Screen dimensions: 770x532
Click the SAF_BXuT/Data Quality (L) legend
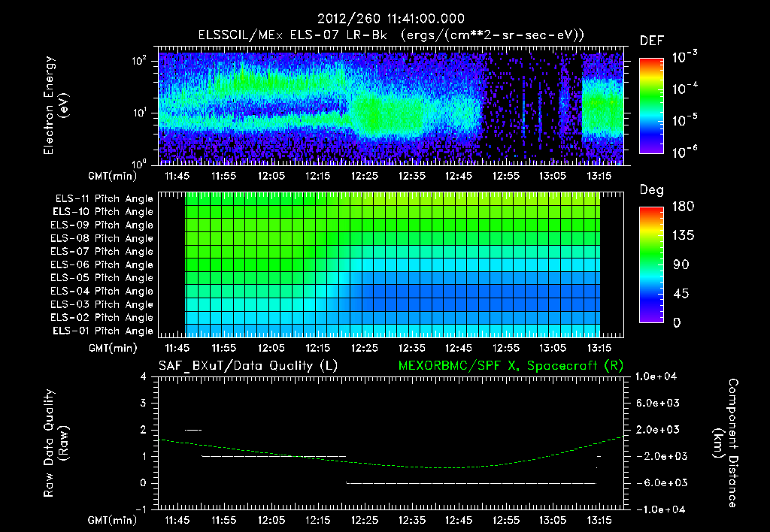click(248, 366)
